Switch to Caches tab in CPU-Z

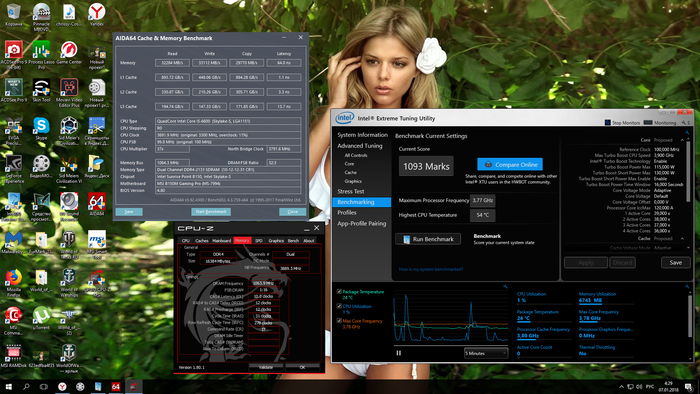(202, 241)
